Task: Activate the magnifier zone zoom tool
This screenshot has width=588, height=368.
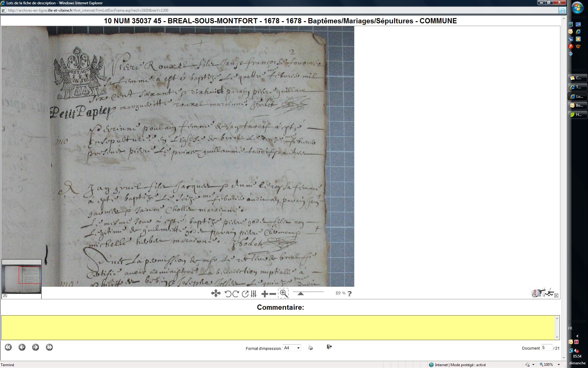Action: coord(284,293)
